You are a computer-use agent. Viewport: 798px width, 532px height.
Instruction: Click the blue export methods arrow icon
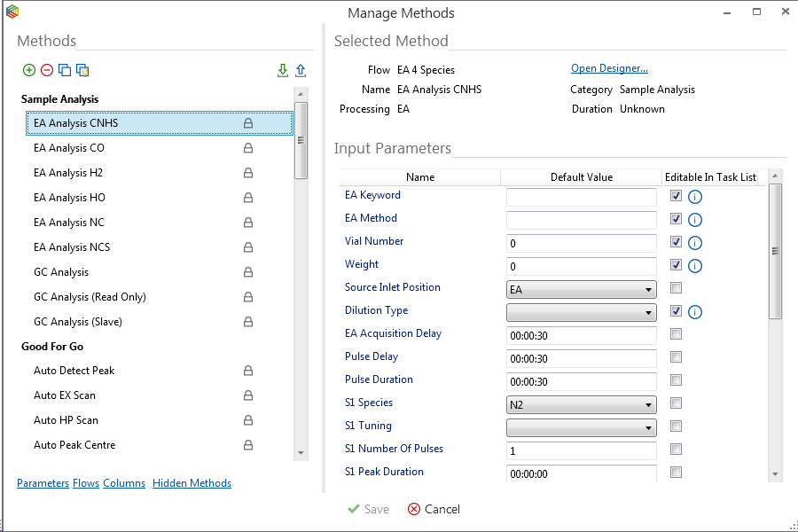coord(301,70)
